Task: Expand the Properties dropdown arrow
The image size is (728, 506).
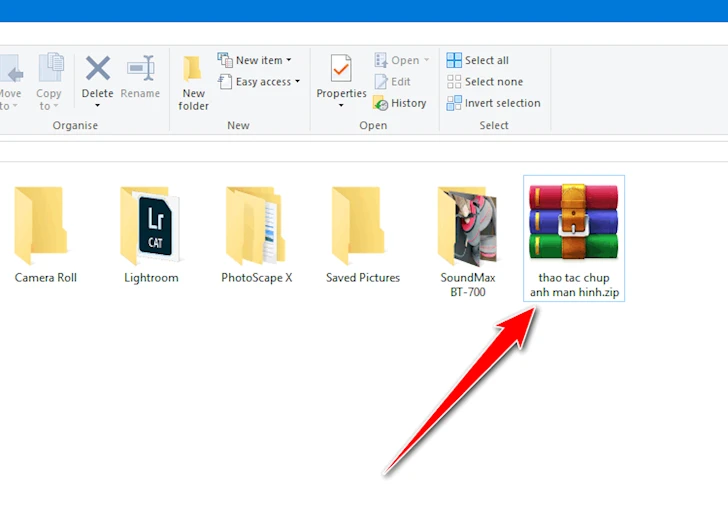Action: (x=341, y=106)
